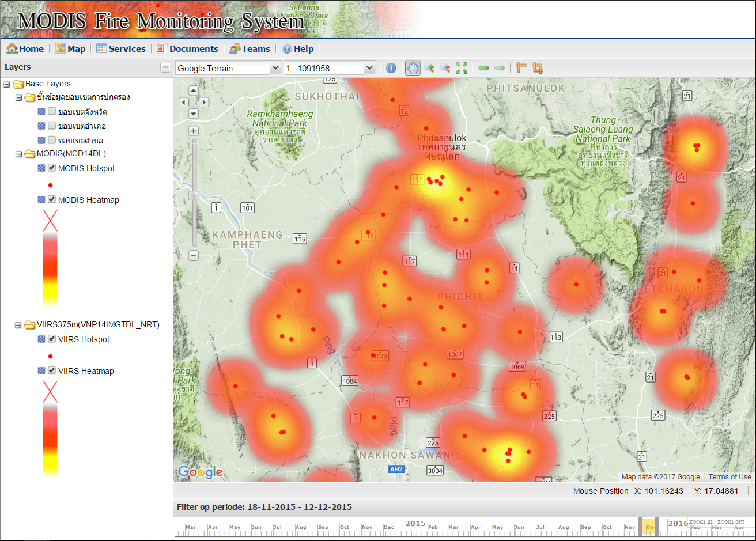Click layer icon beside VIIRS Hotspot
Viewport: 756px width, 541px height.
(x=41, y=339)
